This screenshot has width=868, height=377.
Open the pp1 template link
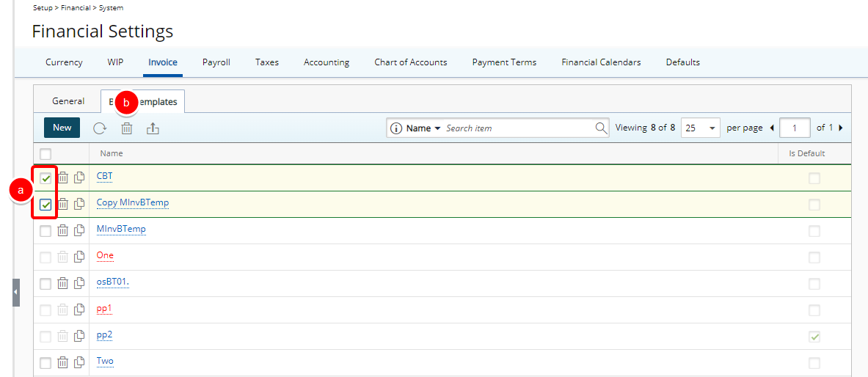[105, 308]
